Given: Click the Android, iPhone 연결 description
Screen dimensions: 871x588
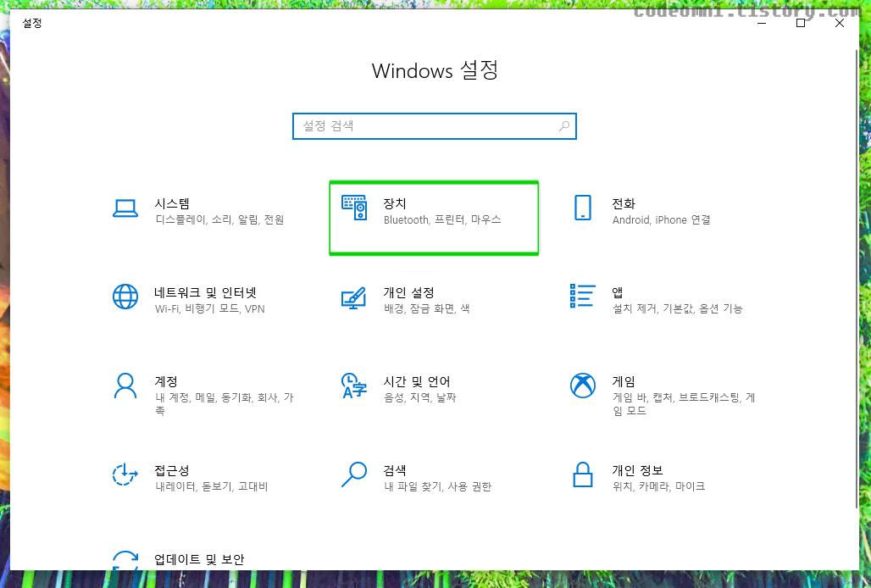Looking at the screenshot, I should click(x=661, y=220).
